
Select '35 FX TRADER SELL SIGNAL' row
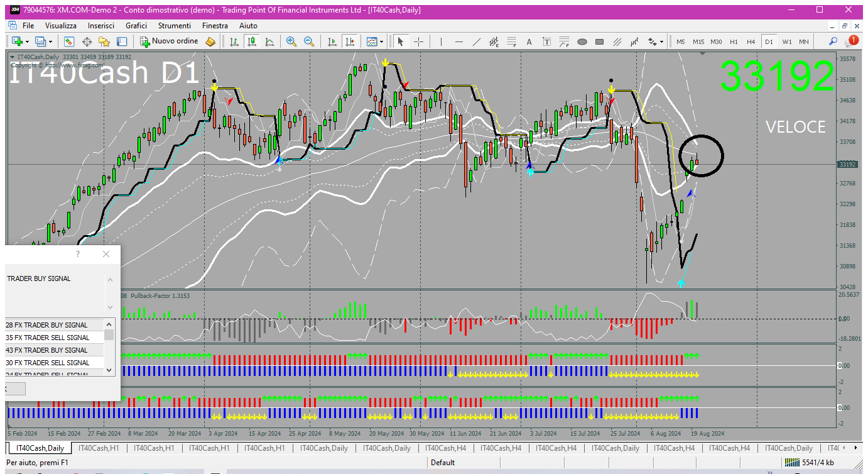click(x=55, y=338)
